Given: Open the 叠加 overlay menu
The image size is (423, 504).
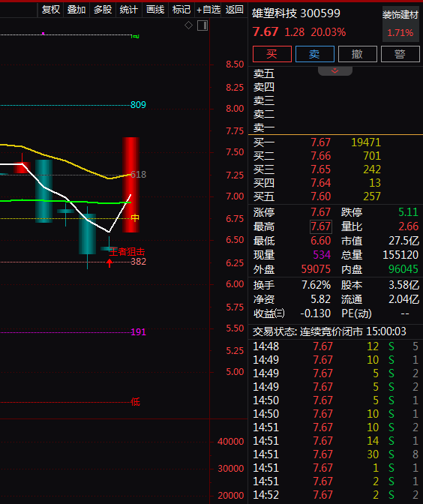Looking at the screenshot, I should 76,10.
